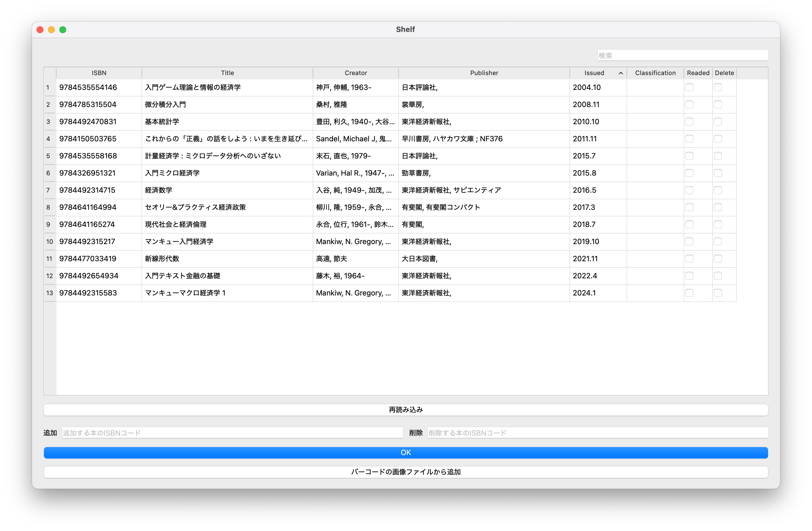Sort the table by the Publisher column
The height and width of the screenshot is (531, 812).
[484, 73]
